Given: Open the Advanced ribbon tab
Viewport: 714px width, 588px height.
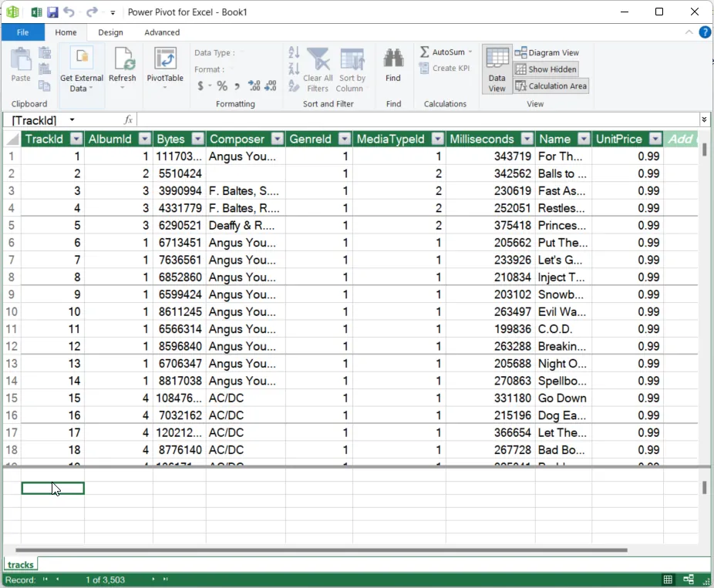Looking at the screenshot, I should click(x=162, y=32).
